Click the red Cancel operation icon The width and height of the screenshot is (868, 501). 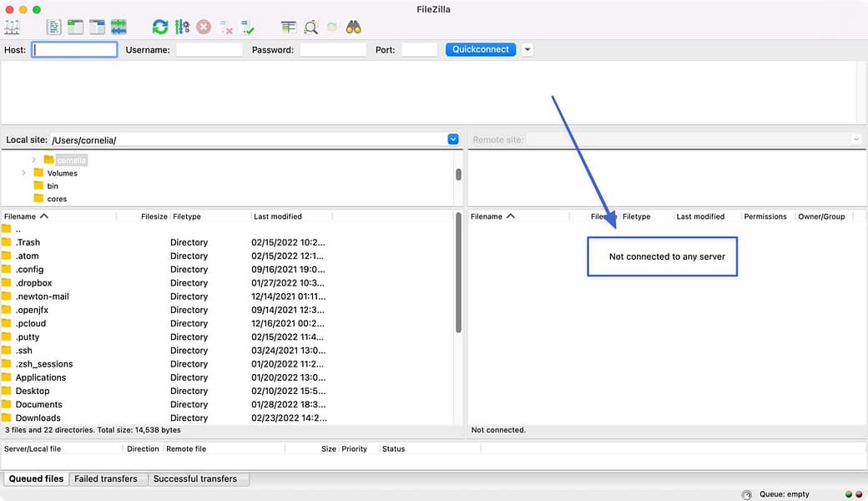204,27
